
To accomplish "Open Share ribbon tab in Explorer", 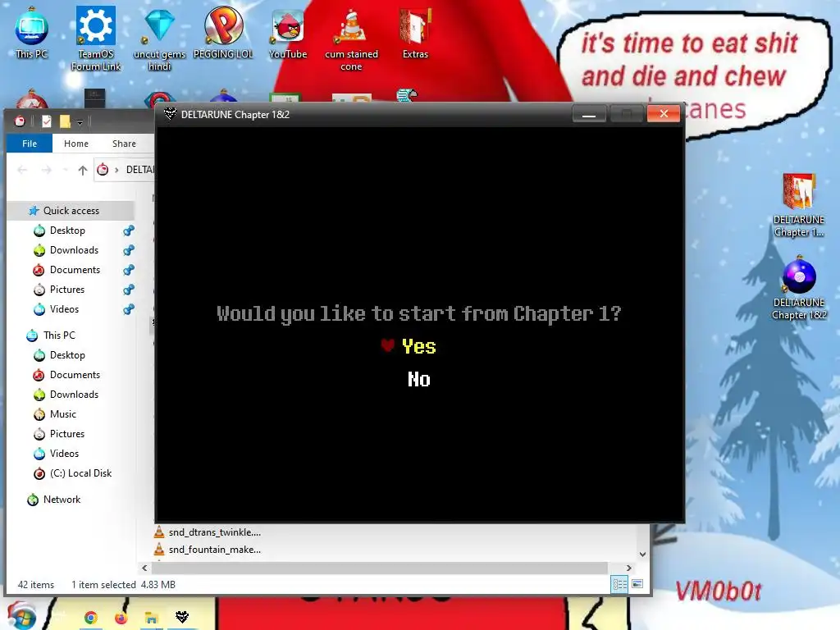I will (124, 144).
